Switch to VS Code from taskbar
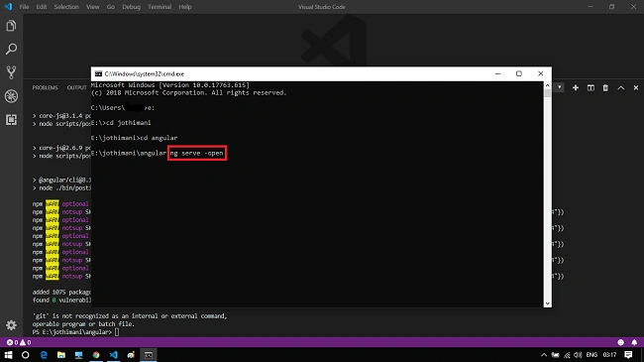Screen dimensions: 644x362 (x=114, y=355)
